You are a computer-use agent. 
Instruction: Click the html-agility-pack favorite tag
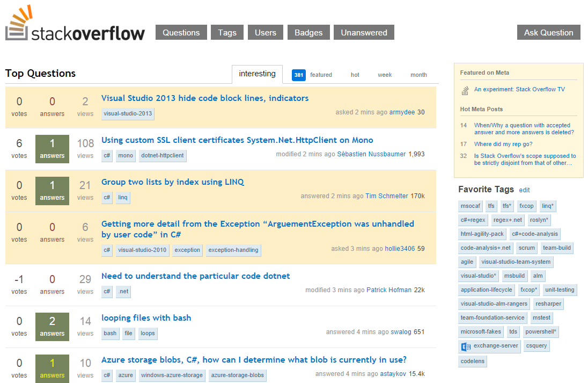pyautogui.click(x=482, y=234)
